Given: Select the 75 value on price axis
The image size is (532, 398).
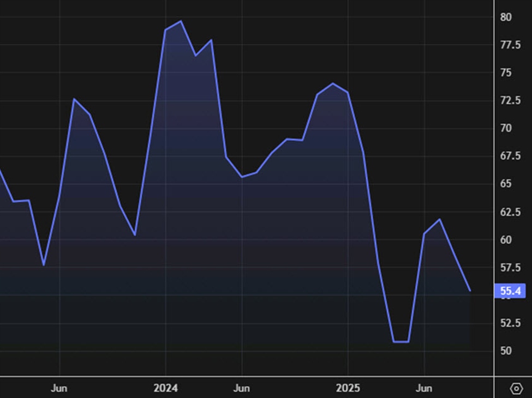Looking at the screenshot, I should click(x=506, y=73).
